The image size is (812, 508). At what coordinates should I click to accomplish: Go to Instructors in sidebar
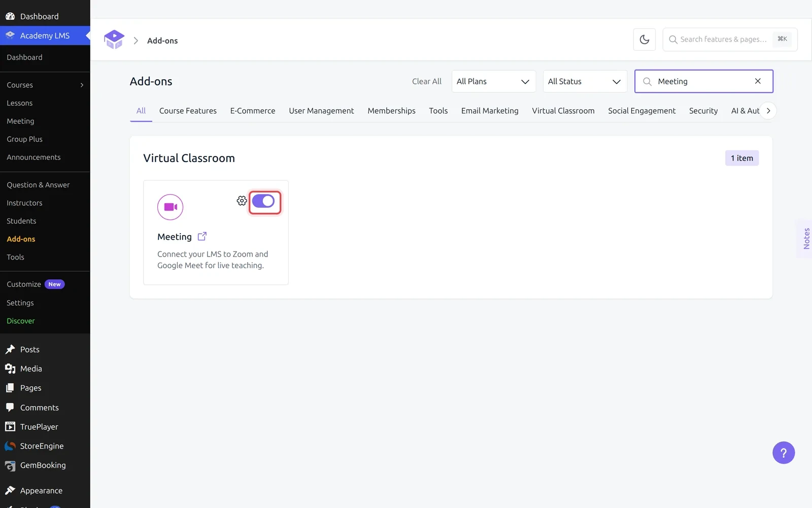click(x=24, y=203)
